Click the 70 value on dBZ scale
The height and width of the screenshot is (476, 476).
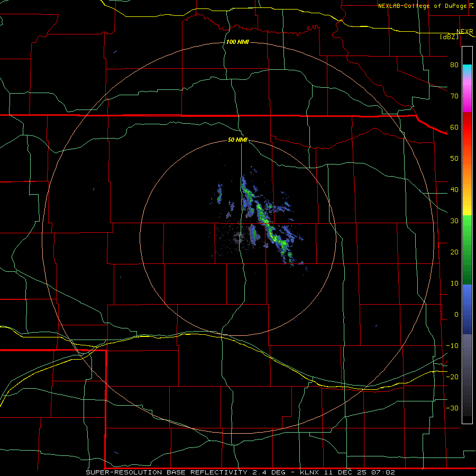point(454,96)
